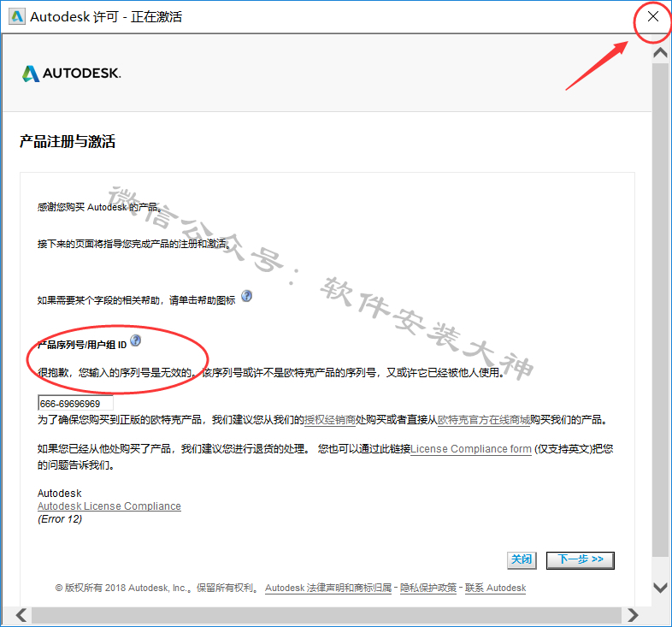Click the Autodesk logo in header

pyautogui.click(x=72, y=74)
